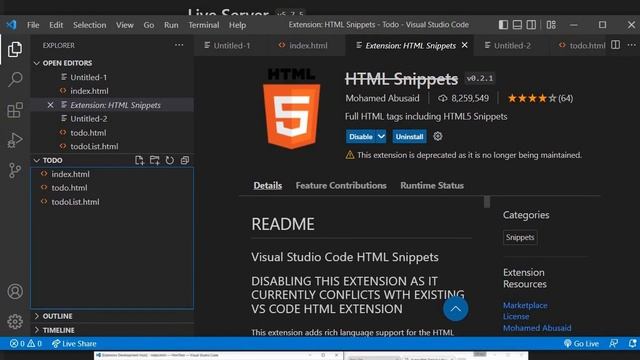Image resolution: width=640 pixels, height=360 pixels.
Task: Open the Marketplace link
Action: click(x=525, y=305)
